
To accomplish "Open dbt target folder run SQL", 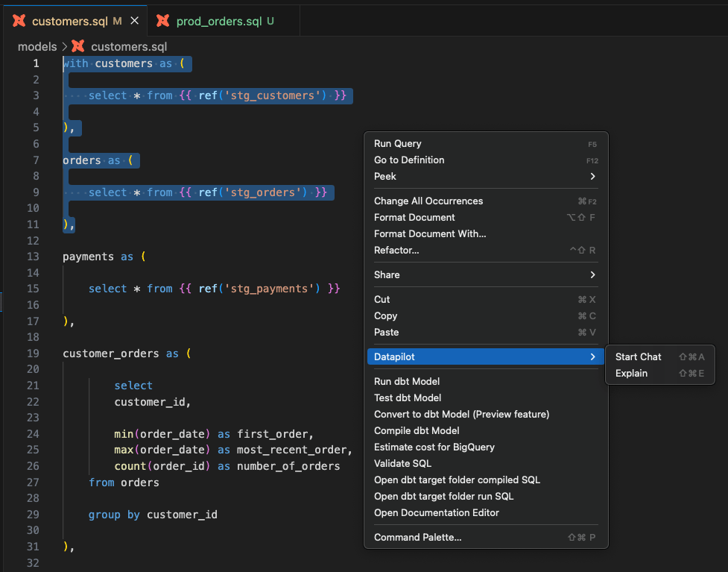I will click(x=486, y=496).
